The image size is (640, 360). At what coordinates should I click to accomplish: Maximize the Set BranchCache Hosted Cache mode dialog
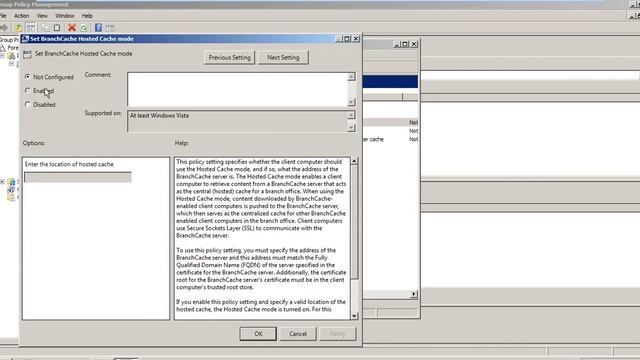point(347,39)
